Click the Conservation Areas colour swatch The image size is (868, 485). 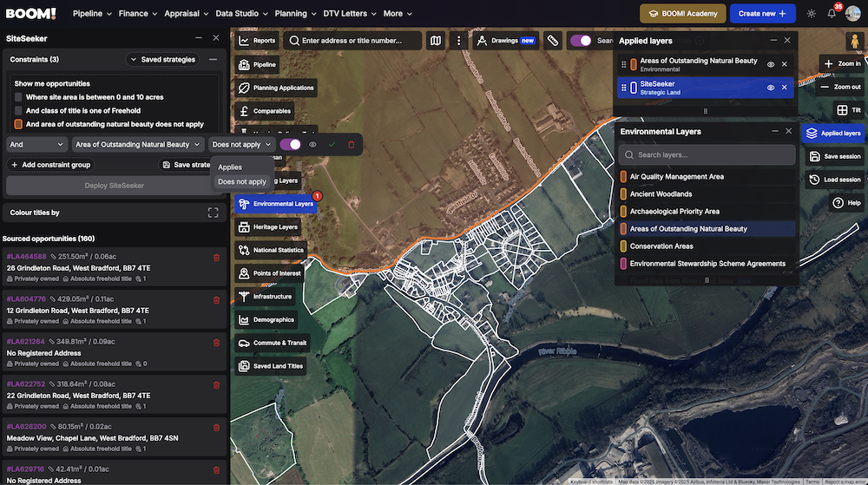623,246
